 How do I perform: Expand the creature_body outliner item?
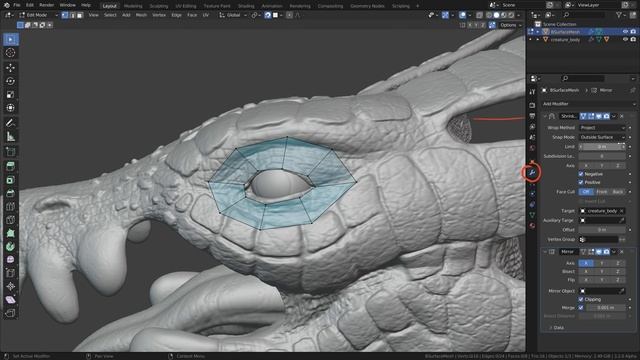pos(538,40)
